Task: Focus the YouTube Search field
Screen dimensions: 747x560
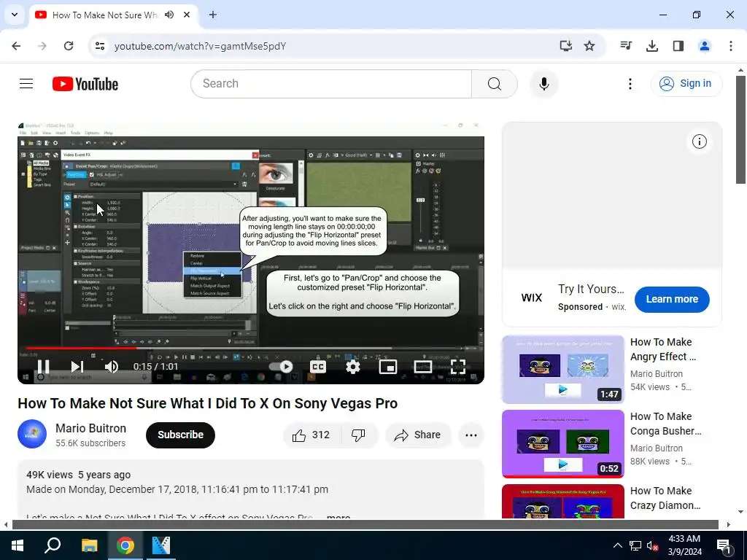Action: tap(331, 84)
